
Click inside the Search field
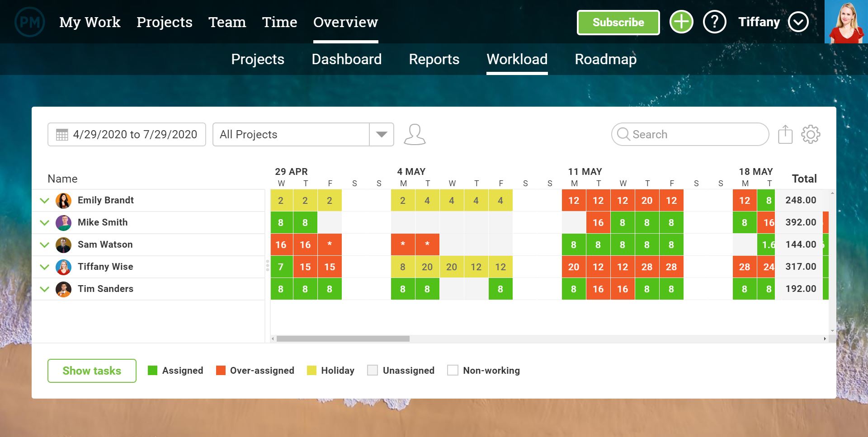tap(678, 134)
